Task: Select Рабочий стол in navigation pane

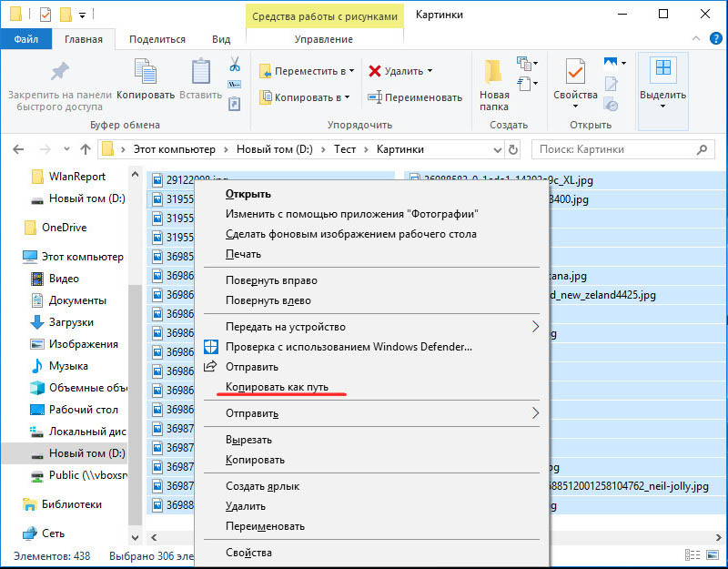Action: coord(84,410)
